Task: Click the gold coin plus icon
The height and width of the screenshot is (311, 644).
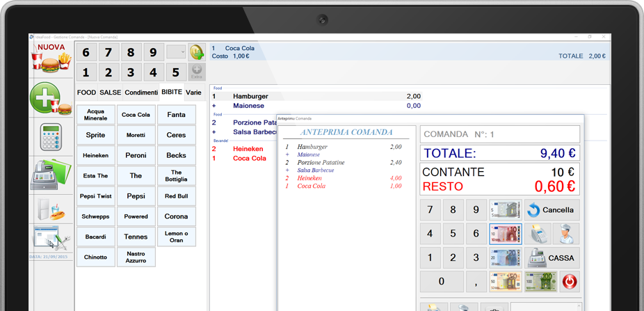Action: coord(197,53)
